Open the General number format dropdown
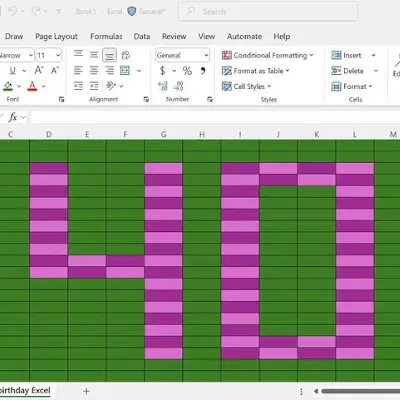Screen dimensions: 400x400 [183, 55]
